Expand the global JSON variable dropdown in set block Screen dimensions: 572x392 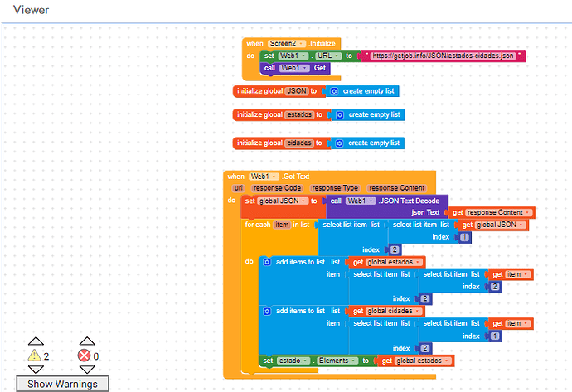coord(283,201)
